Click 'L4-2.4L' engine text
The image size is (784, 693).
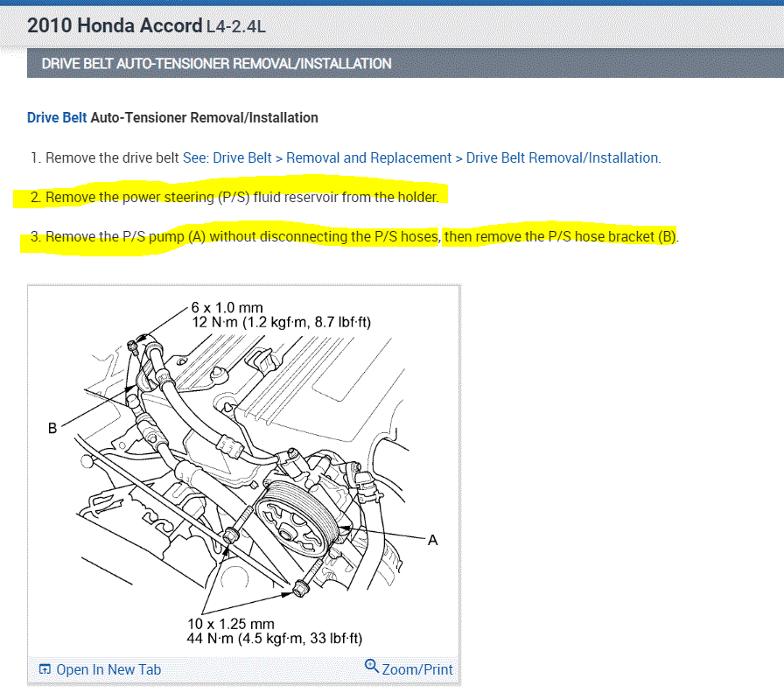pos(236,27)
